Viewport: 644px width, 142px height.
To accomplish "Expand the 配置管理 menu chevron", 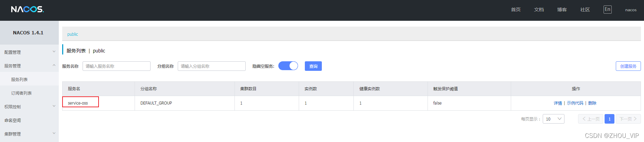I will pyautogui.click(x=54, y=52).
